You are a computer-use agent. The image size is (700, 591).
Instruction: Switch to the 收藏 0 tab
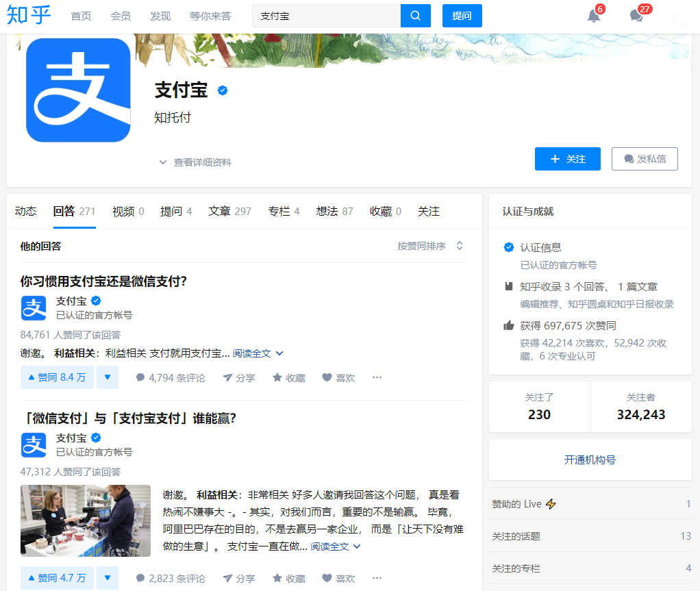pos(385,211)
